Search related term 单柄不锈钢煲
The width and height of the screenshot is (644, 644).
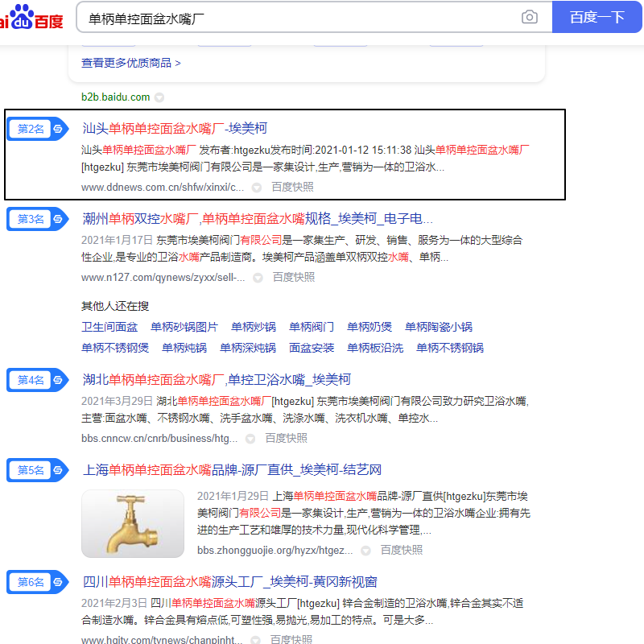coord(115,348)
